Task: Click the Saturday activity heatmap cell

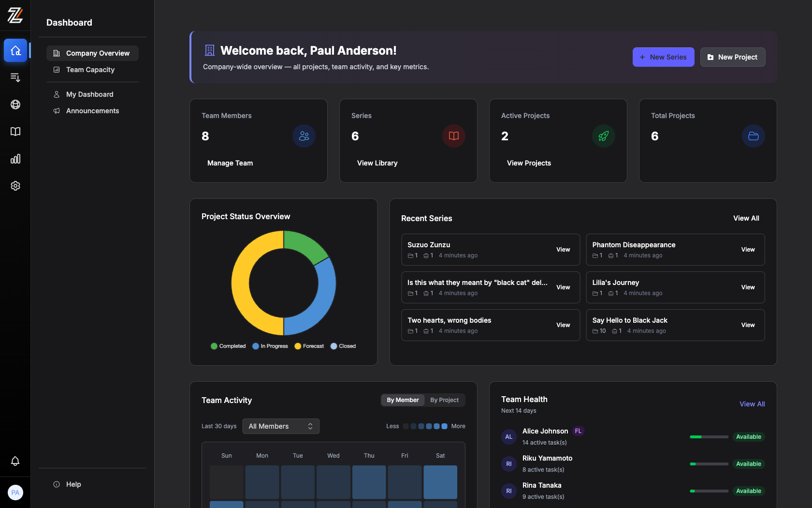Action: (440, 482)
